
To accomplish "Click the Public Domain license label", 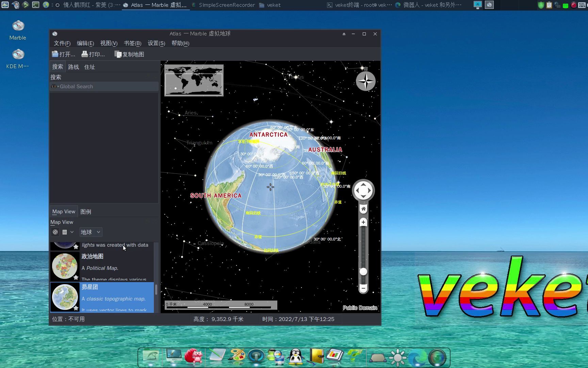I will click(x=360, y=308).
